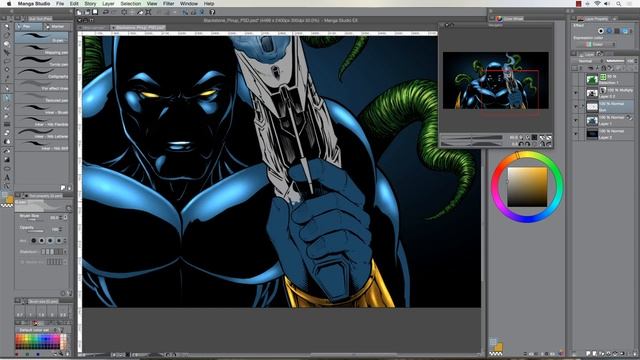Click the Wi-Fi icon in macOS menu bar
This screenshot has height=360, width=640.
pos(597,3)
